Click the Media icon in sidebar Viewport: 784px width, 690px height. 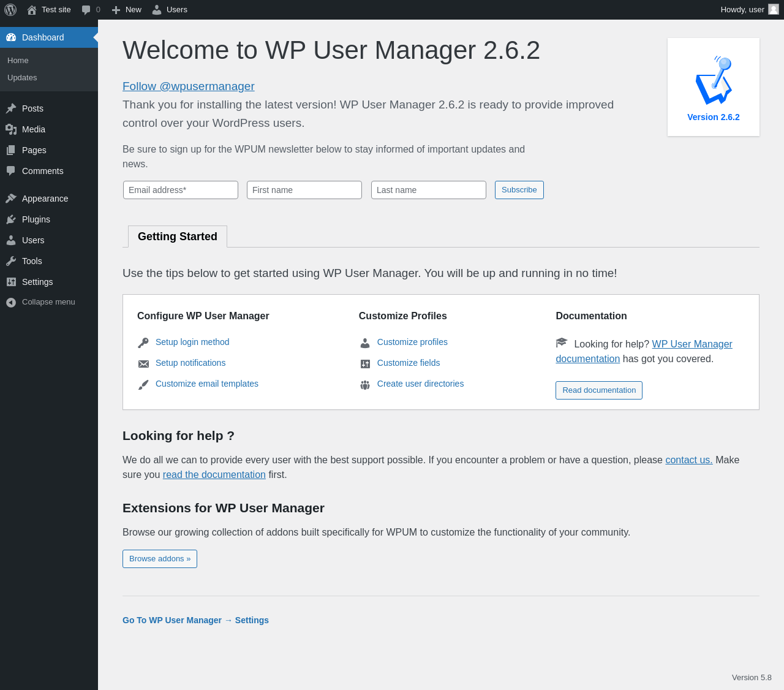[x=11, y=129]
